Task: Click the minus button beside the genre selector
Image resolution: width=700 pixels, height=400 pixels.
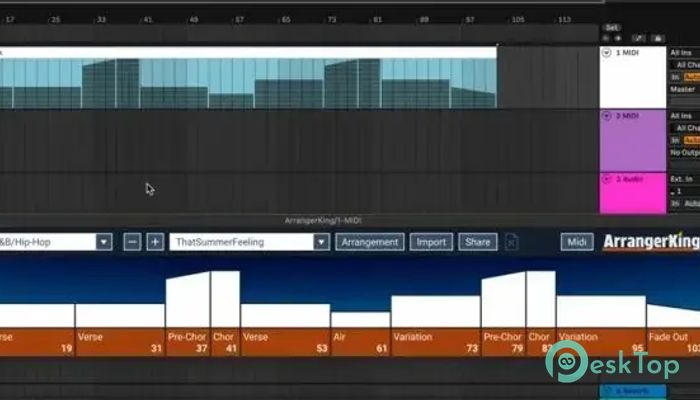Action: 132,242
